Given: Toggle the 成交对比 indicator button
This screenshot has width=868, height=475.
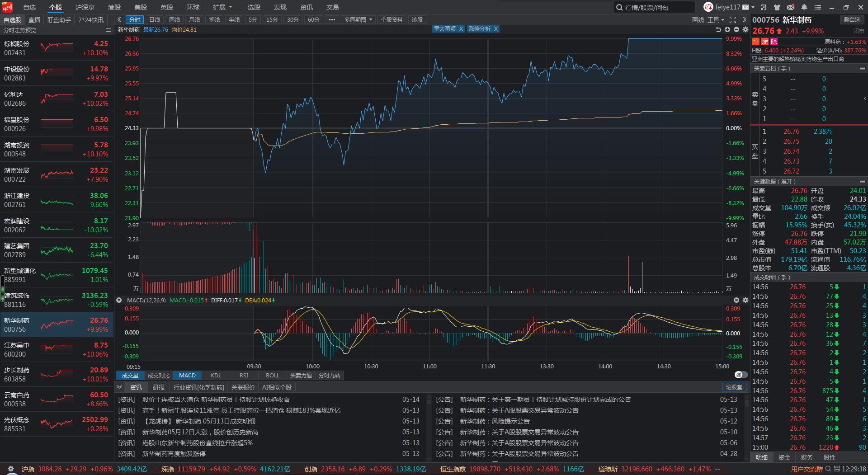Looking at the screenshot, I should [x=158, y=375].
